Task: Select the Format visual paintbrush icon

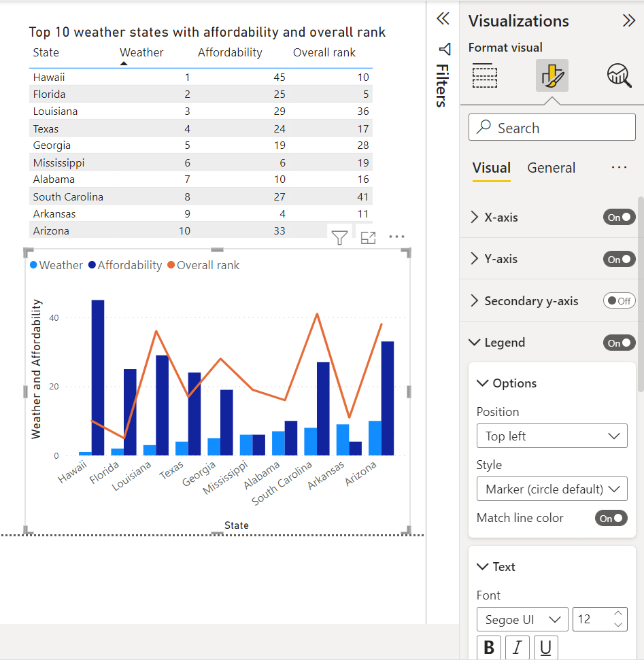Action: point(552,75)
